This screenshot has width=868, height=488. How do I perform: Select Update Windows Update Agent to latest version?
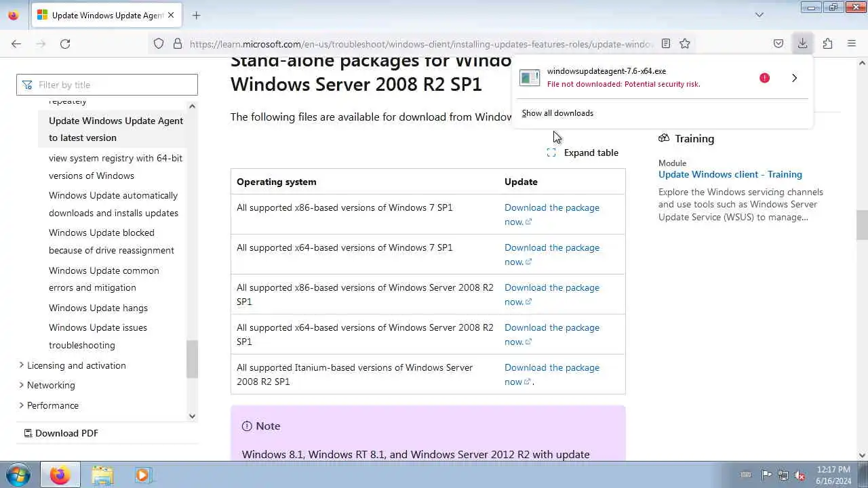coord(116,129)
